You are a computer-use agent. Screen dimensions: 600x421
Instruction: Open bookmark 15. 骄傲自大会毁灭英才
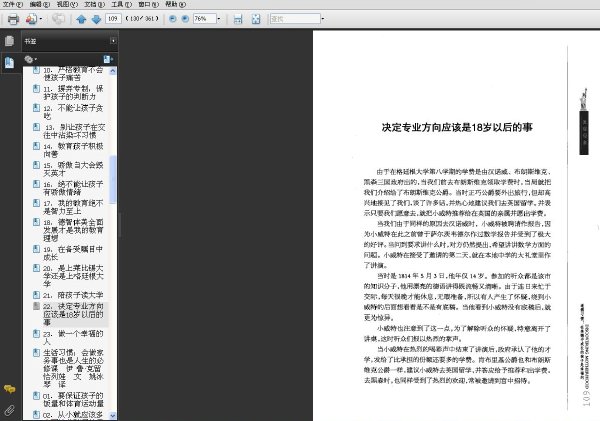[x=73, y=169]
